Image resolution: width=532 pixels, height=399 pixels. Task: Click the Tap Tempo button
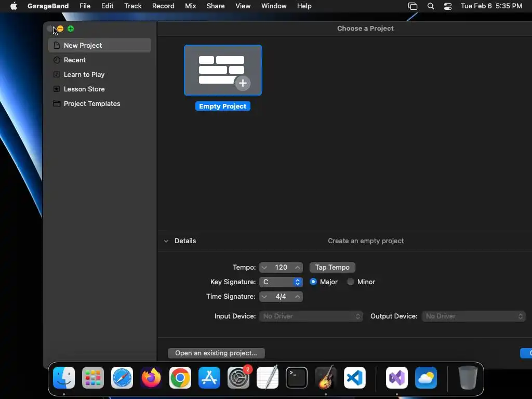tap(332, 268)
